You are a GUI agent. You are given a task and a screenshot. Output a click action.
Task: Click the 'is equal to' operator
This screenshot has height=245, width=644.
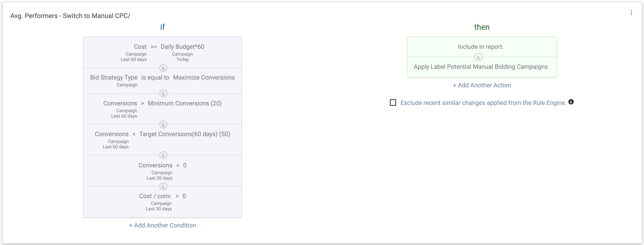coord(155,78)
